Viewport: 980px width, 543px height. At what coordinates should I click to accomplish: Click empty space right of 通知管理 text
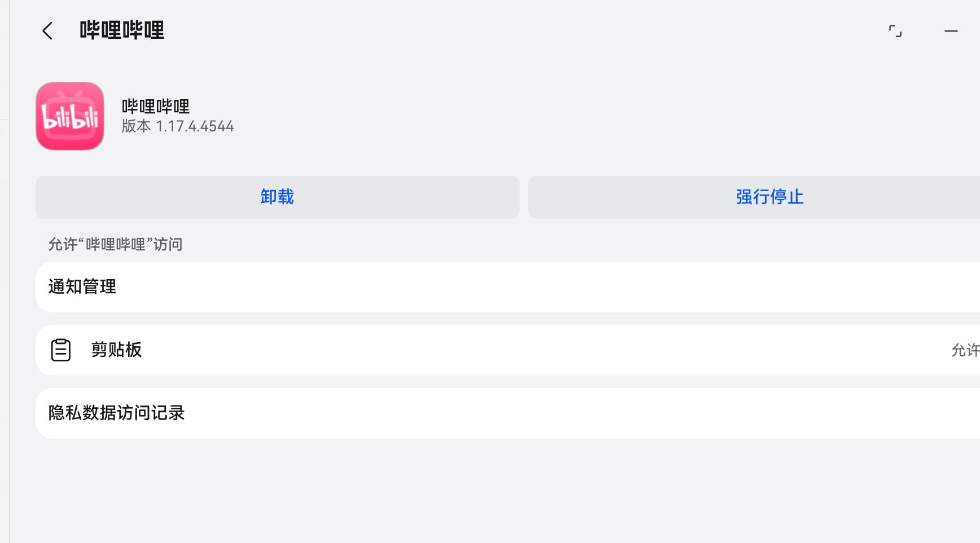click(508, 287)
